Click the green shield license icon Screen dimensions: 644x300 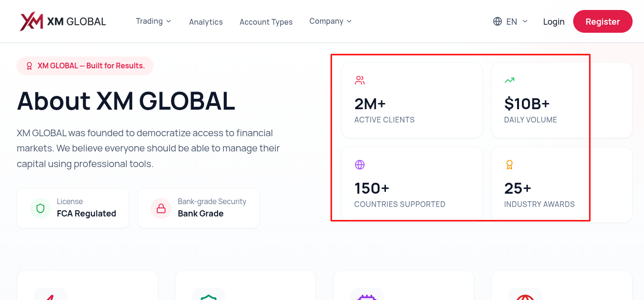pos(40,208)
